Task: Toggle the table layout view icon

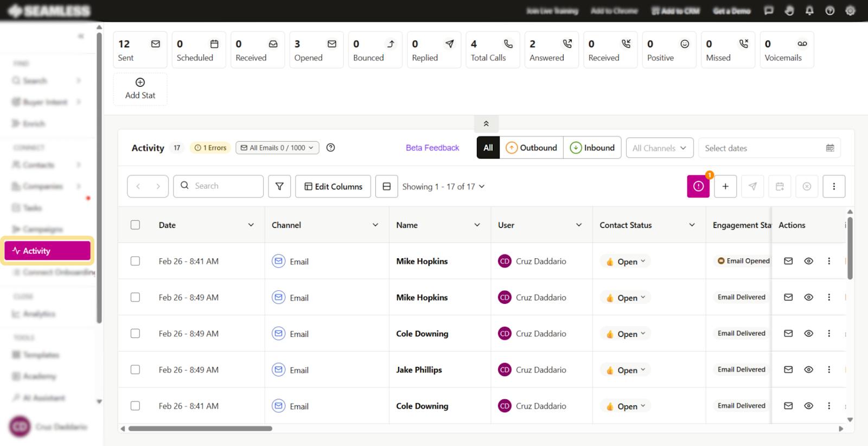Action: [387, 186]
